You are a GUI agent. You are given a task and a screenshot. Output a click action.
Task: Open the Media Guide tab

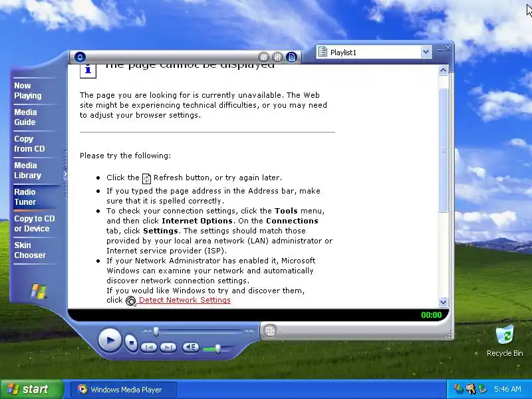[x=35, y=117]
